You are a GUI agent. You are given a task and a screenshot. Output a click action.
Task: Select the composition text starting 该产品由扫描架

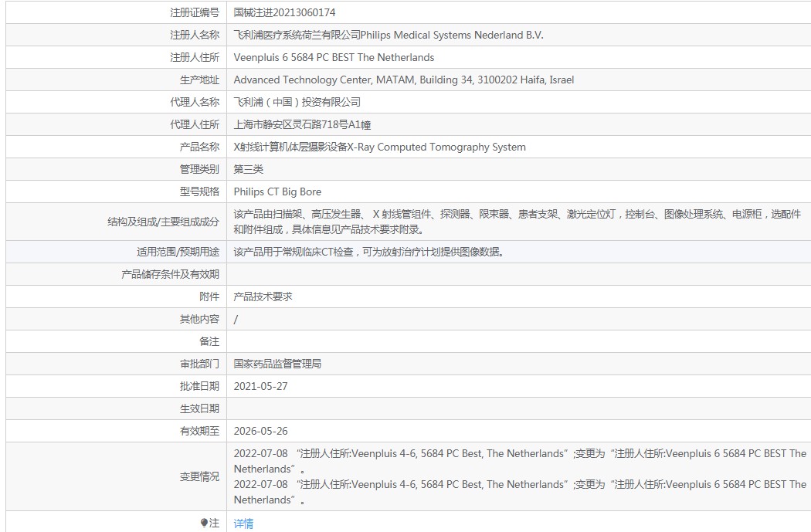click(517, 222)
